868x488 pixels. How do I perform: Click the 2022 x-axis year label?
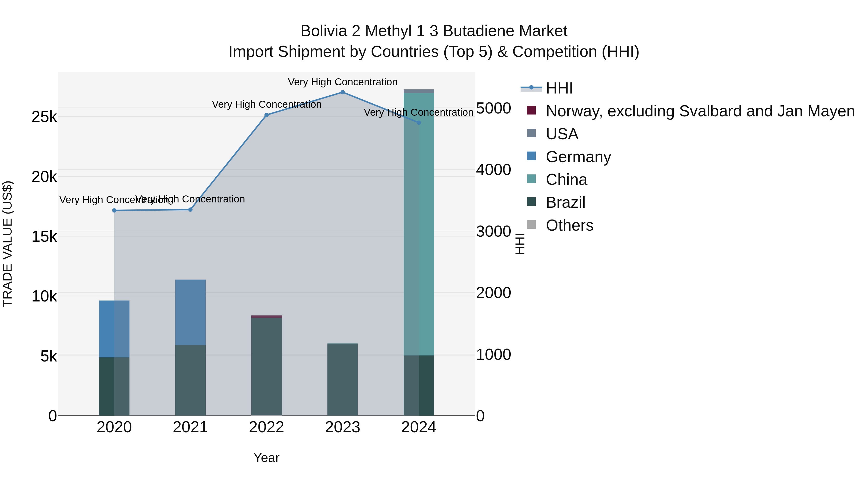(x=266, y=427)
